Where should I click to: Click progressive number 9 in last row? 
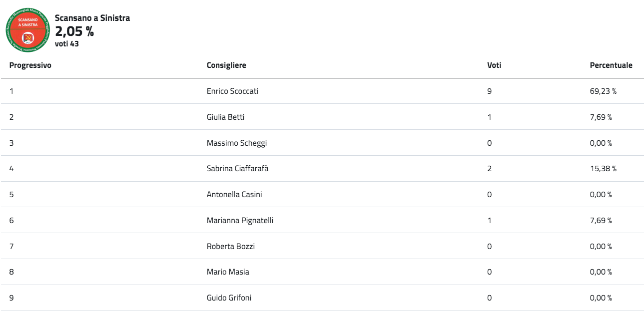pos(11,298)
